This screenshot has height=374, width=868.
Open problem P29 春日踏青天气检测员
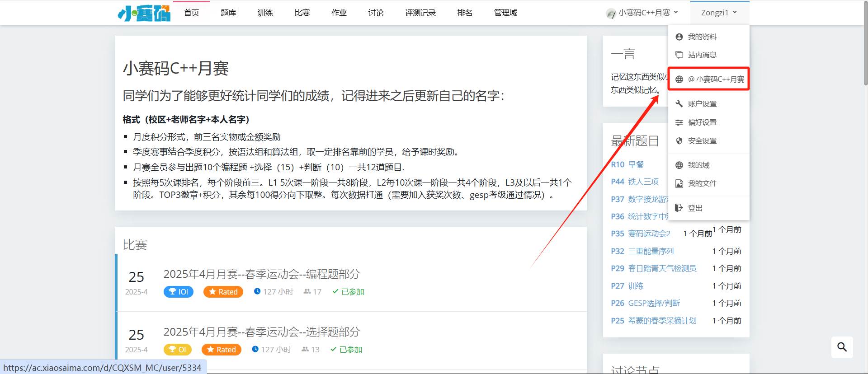point(654,268)
